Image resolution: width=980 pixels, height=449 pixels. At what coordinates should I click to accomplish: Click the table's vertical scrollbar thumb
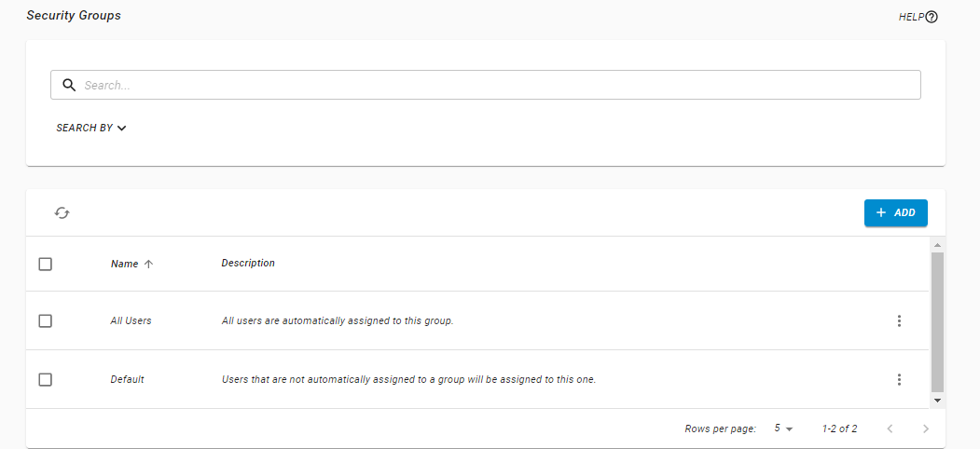pos(937,321)
